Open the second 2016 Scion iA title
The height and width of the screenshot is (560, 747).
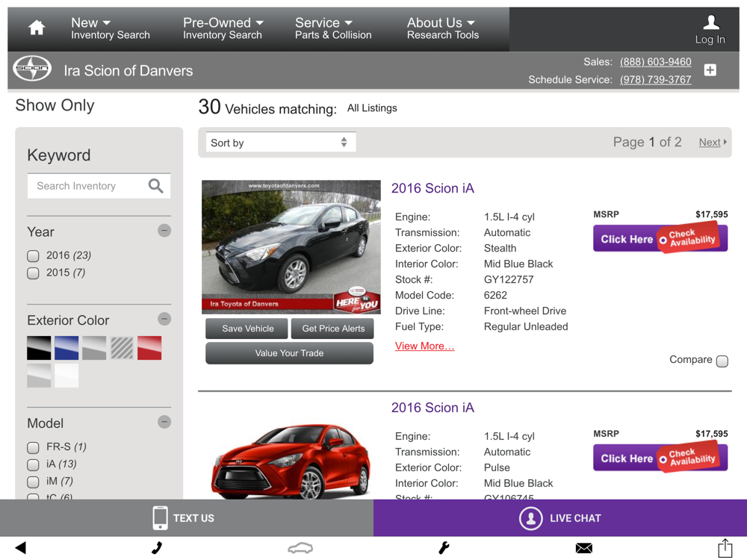point(433,408)
